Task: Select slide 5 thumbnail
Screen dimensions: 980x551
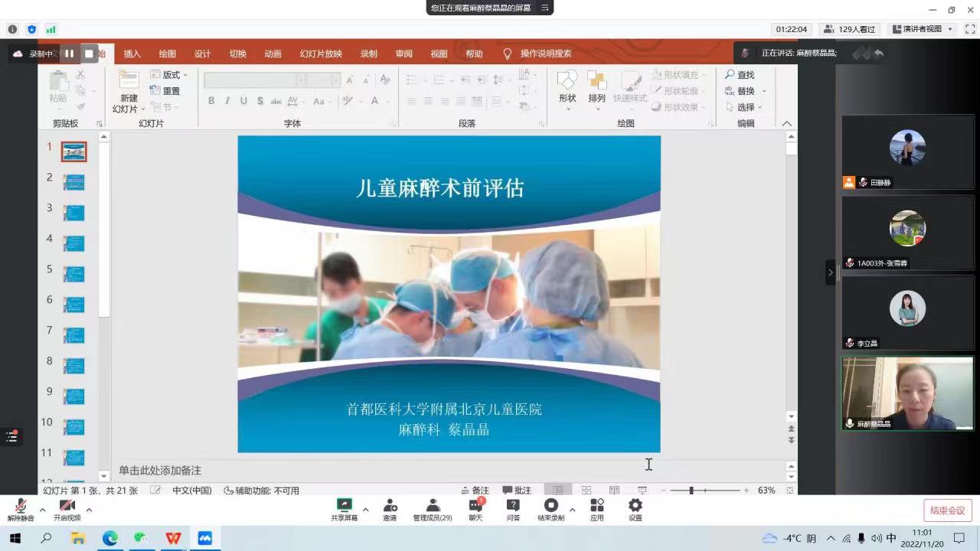Action: 74,274
